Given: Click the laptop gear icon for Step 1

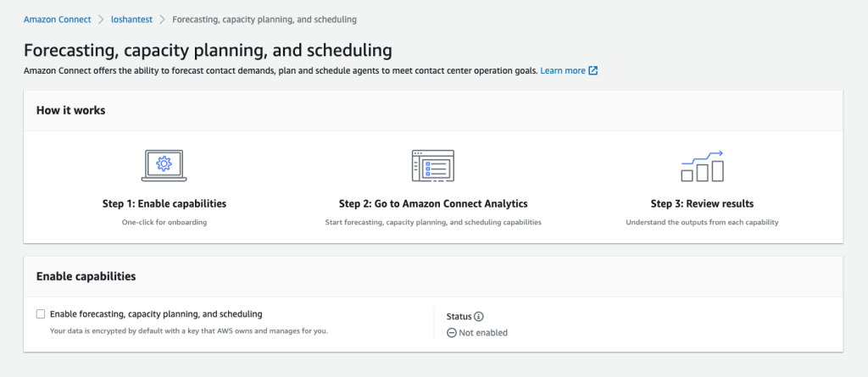Looking at the screenshot, I should tap(164, 165).
